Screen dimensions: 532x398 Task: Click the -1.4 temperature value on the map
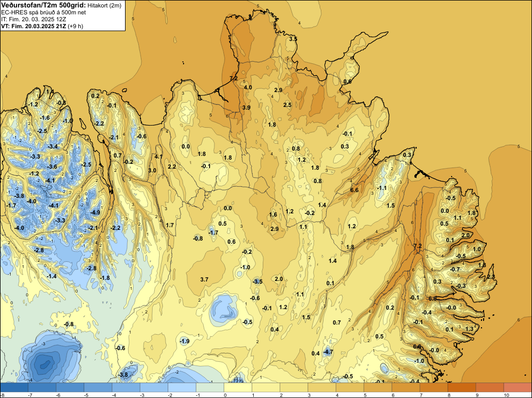52,277
